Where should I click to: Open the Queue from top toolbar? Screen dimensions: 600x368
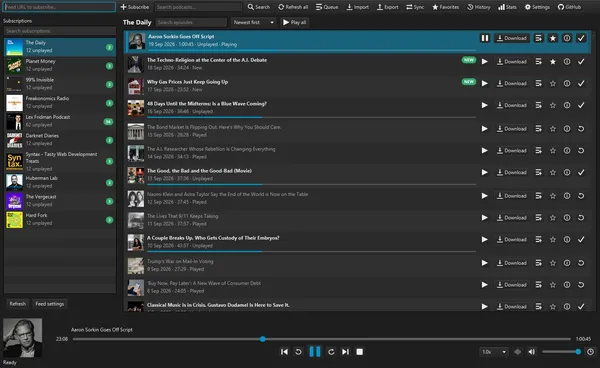point(327,7)
